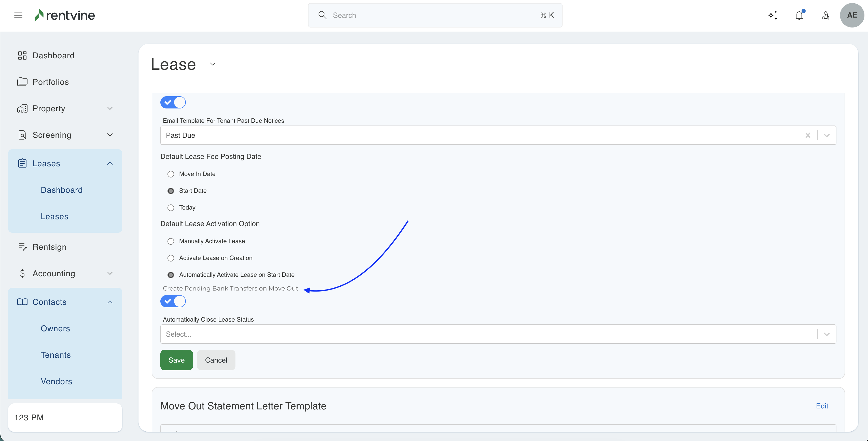Click the AI sparkle icon

773,15
